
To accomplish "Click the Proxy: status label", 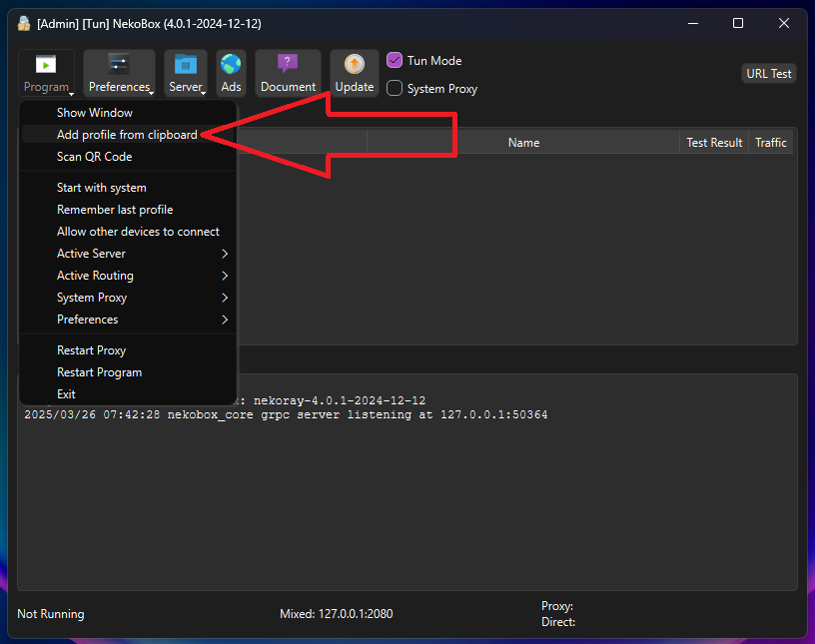I will (557, 606).
